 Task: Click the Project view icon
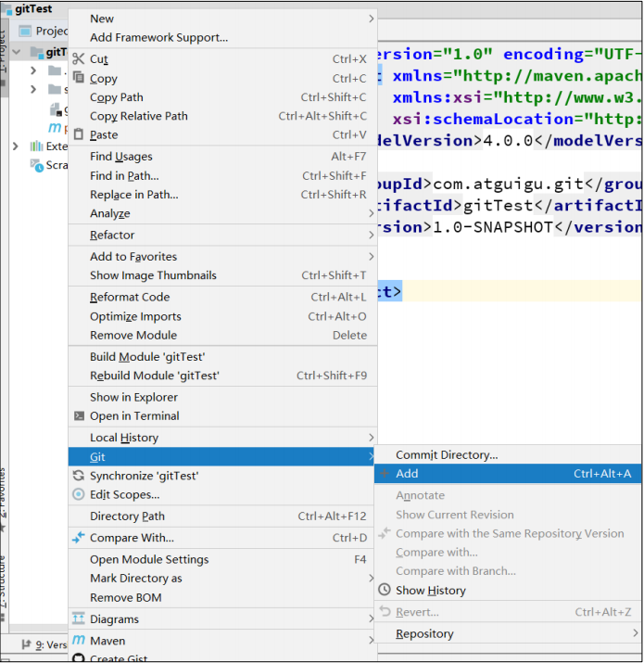tap(25, 31)
